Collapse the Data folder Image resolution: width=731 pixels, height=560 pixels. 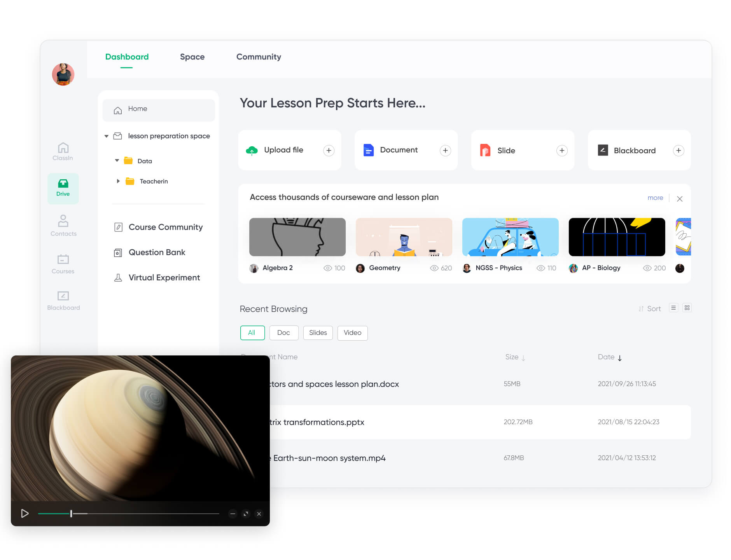[117, 161]
